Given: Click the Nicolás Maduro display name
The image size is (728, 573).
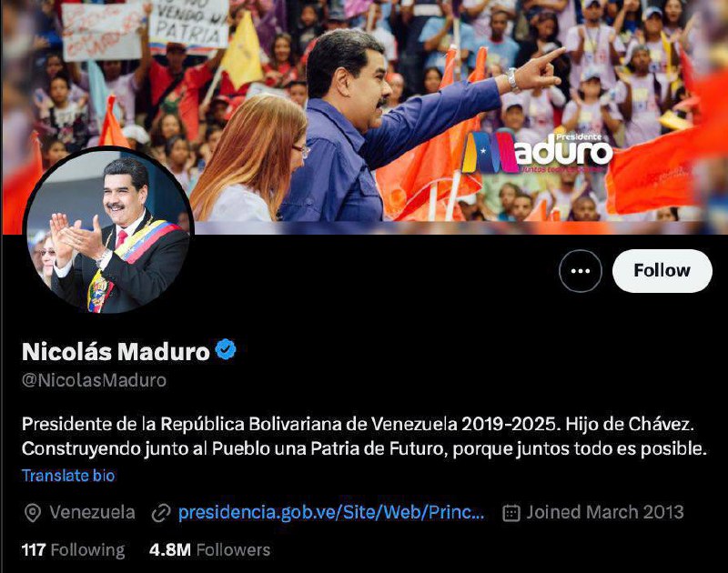Looking at the screenshot, I should coord(116,352).
